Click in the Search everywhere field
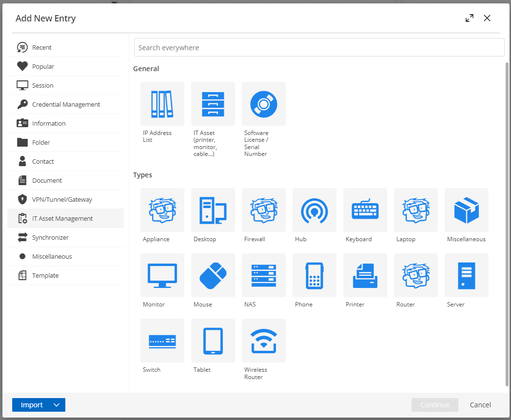Image resolution: width=511 pixels, height=420 pixels. 319,48
